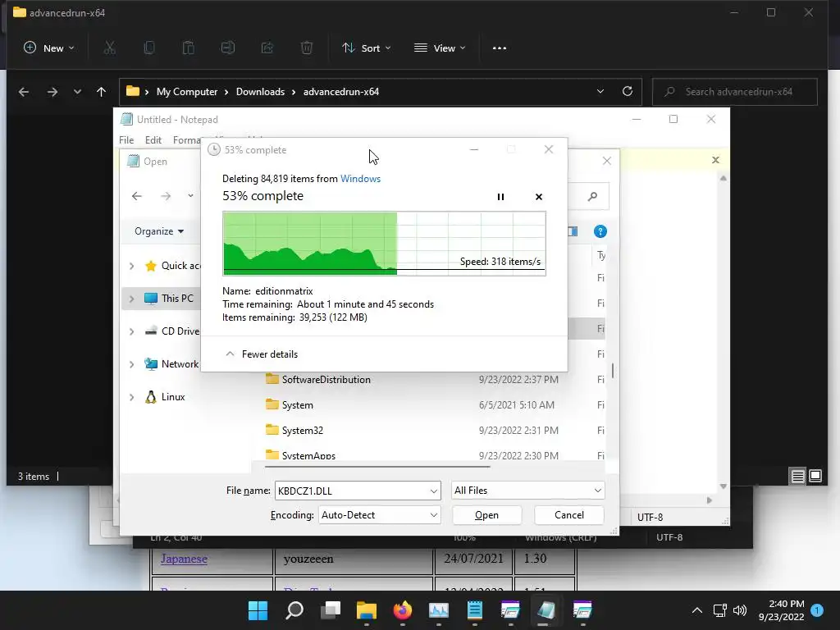Viewport: 840px width, 630px height.
Task: Click the Cut icon in Explorer toolbar
Action: coord(110,48)
